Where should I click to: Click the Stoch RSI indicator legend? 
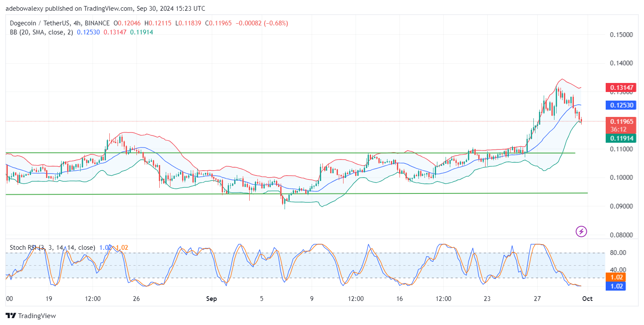pyautogui.click(x=52, y=248)
